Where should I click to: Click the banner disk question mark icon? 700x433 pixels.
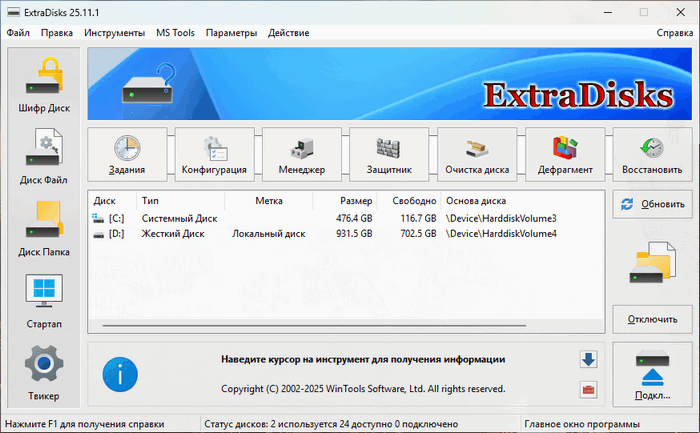click(150, 83)
